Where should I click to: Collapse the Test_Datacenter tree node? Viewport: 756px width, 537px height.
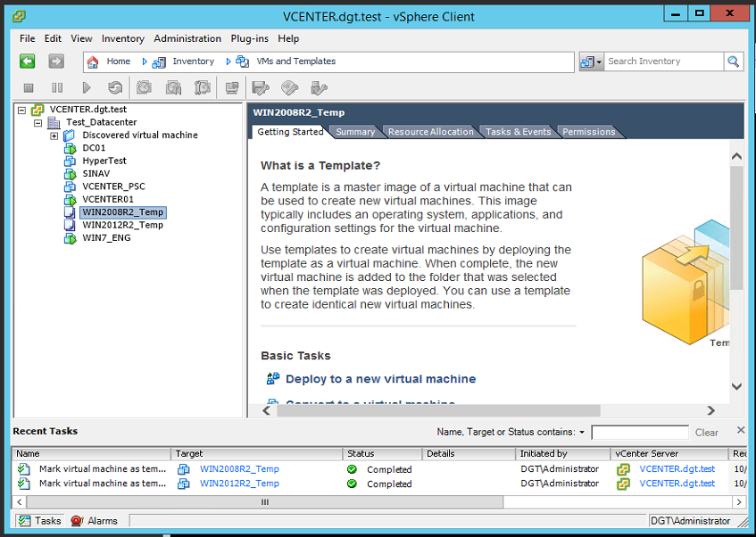[38, 123]
